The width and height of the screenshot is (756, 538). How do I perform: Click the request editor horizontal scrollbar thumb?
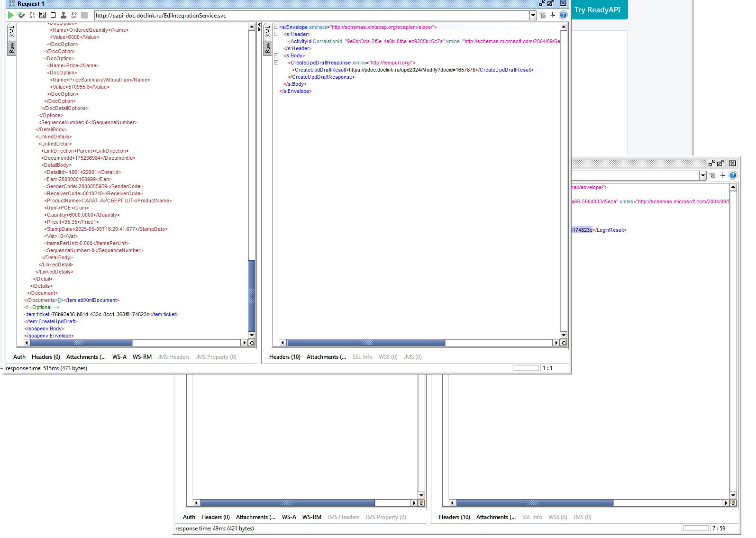(x=81, y=343)
